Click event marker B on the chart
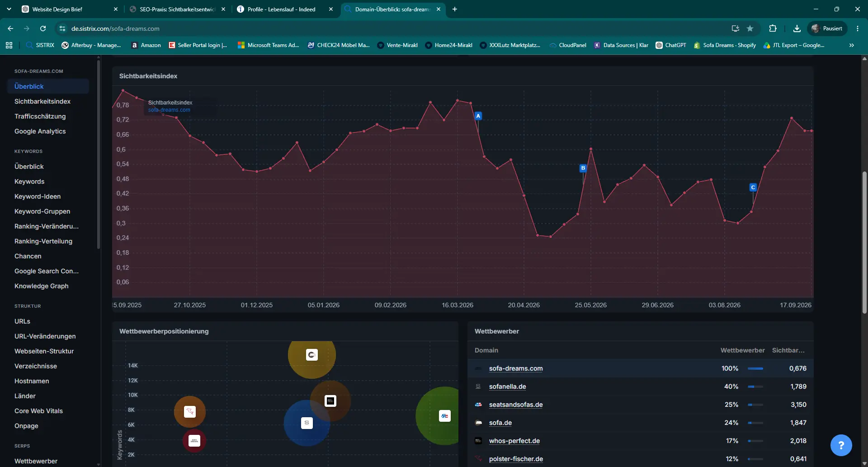This screenshot has width=868, height=467. [583, 168]
